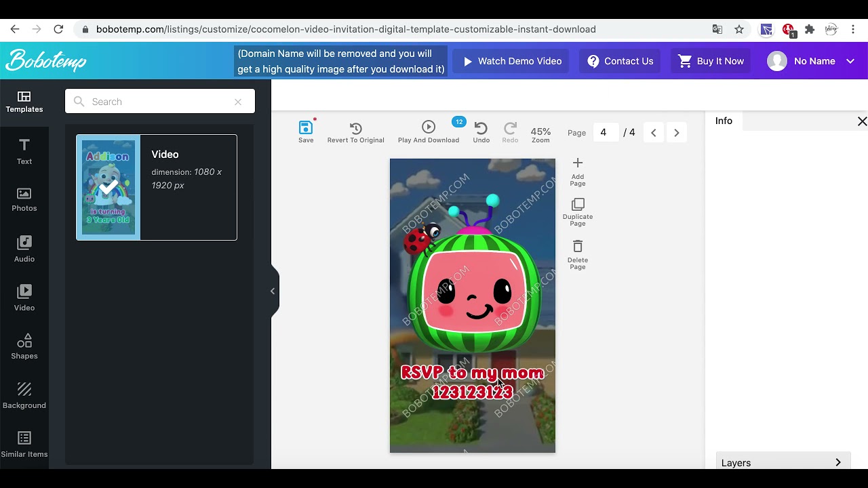This screenshot has width=868, height=488.
Task: Click Contact Us button
Action: point(620,61)
